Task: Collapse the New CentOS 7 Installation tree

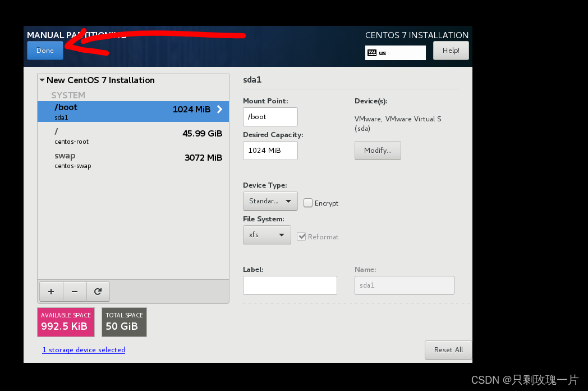Action: 42,80
